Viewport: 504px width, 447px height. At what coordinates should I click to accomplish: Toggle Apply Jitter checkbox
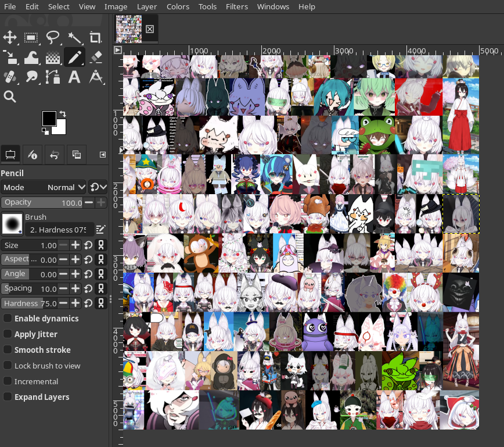8,334
